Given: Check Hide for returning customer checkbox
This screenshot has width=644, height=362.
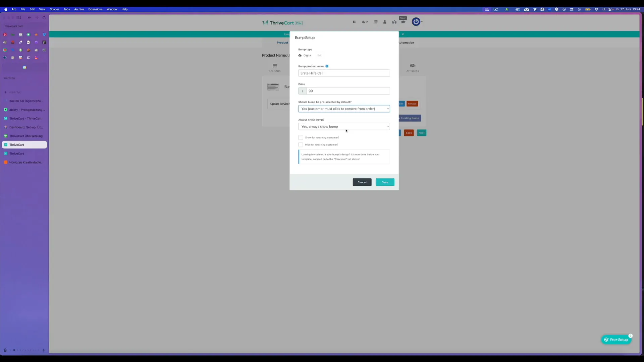Looking at the screenshot, I should coord(301,145).
